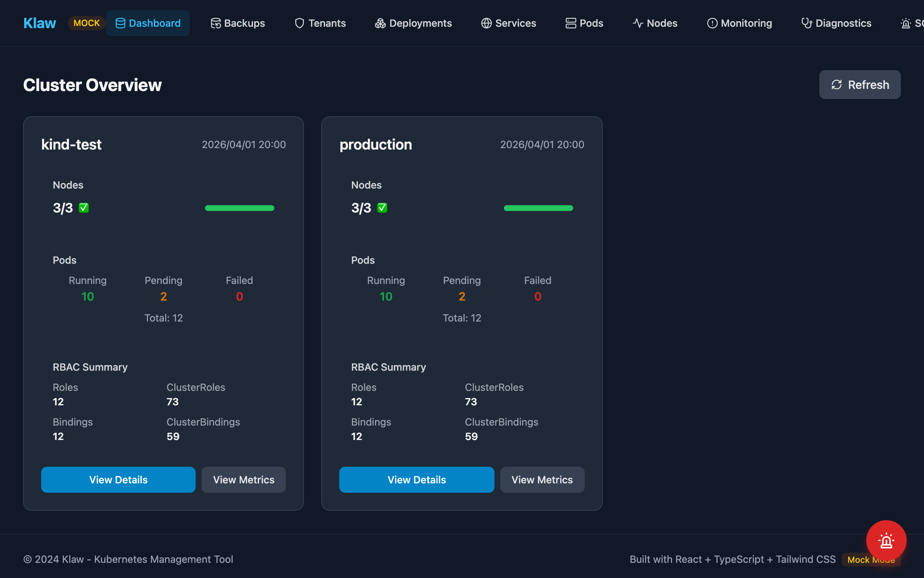924x578 pixels.
Task: Click the Monitoring alert-circle icon
Action: pyautogui.click(x=712, y=23)
